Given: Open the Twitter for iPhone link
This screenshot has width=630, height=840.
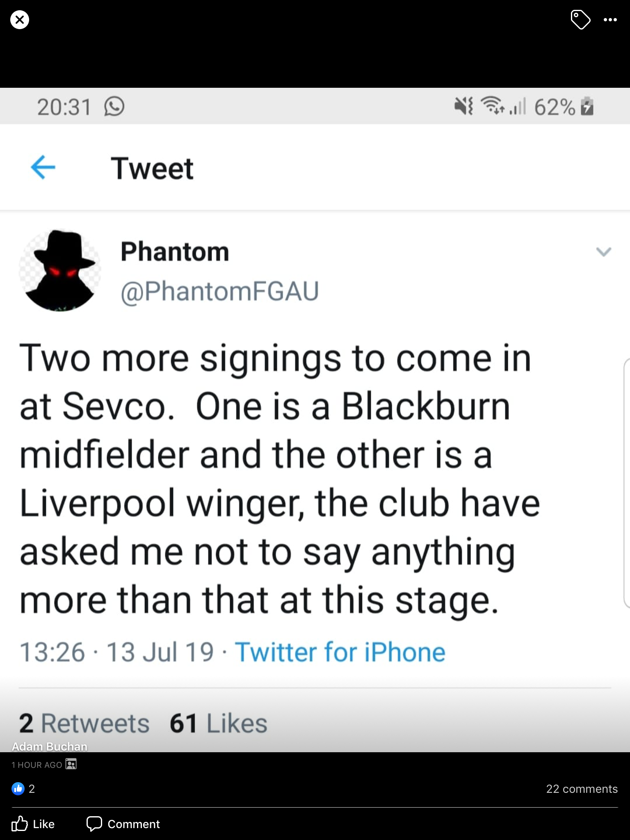Looking at the screenshot, I should click(340, 652).
